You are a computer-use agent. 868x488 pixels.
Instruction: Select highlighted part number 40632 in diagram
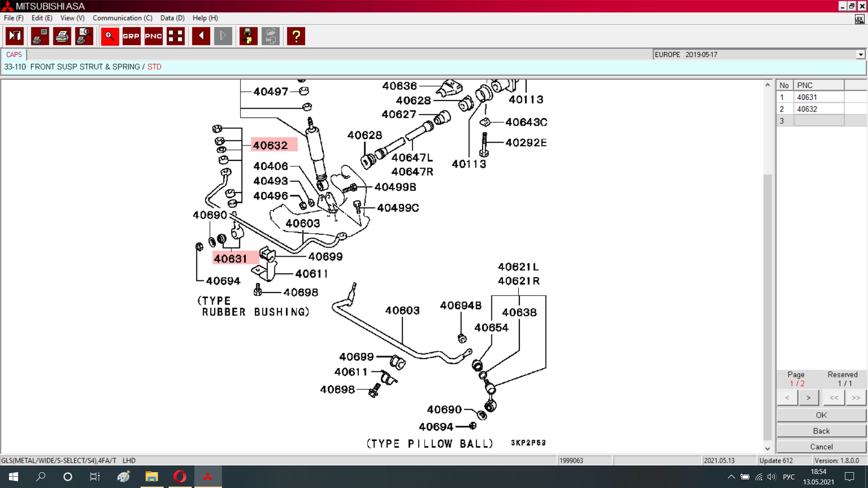pyautogui.click(x=274, y=145)
